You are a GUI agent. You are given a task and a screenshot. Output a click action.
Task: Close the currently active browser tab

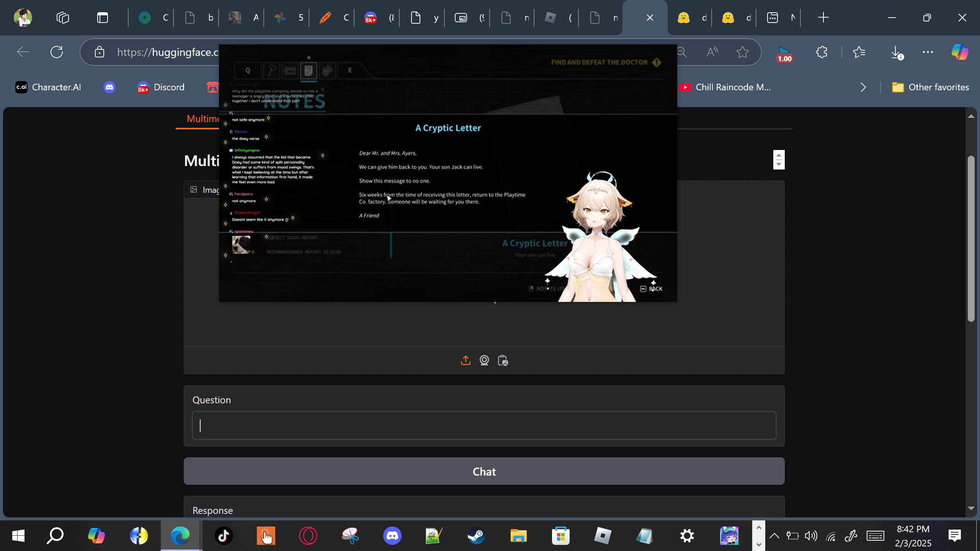(650, 18)
